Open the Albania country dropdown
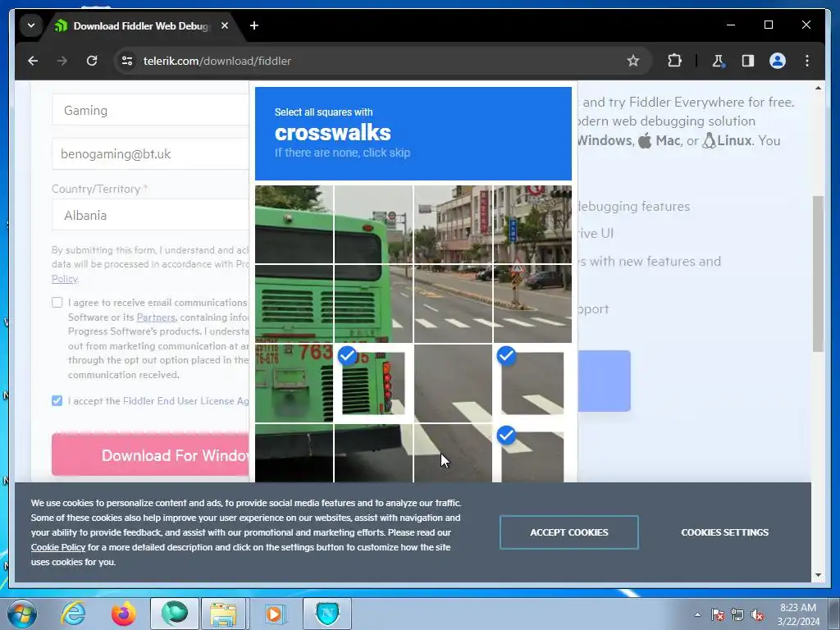The width and height of the screenshot is (840, 630). click(151, 216)
